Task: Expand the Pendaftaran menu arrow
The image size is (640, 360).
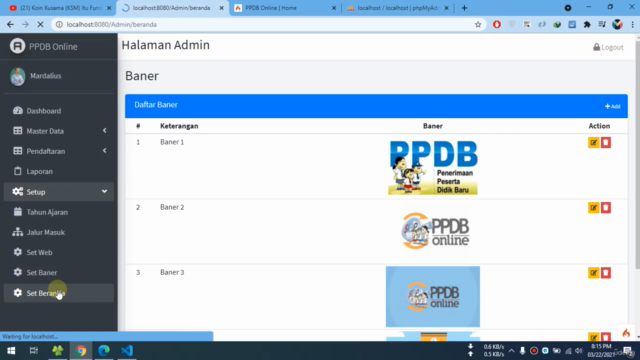Action: tap(104, 151)
